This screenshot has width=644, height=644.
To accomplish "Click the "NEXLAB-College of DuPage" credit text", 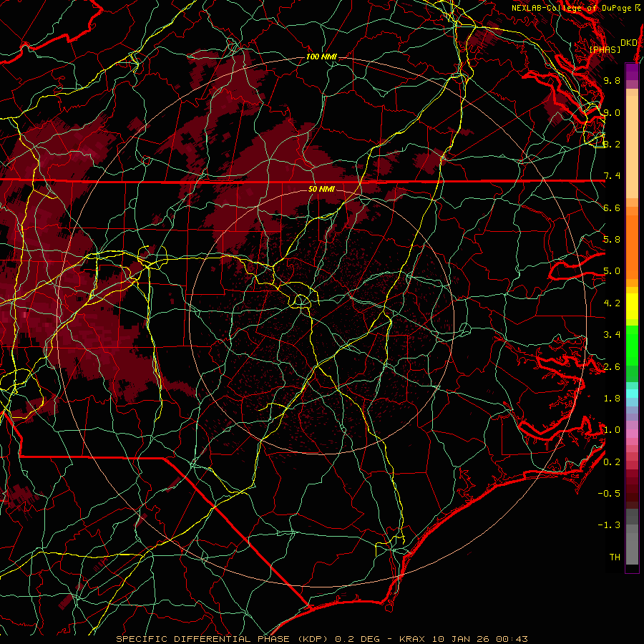I will pos(572,8).
